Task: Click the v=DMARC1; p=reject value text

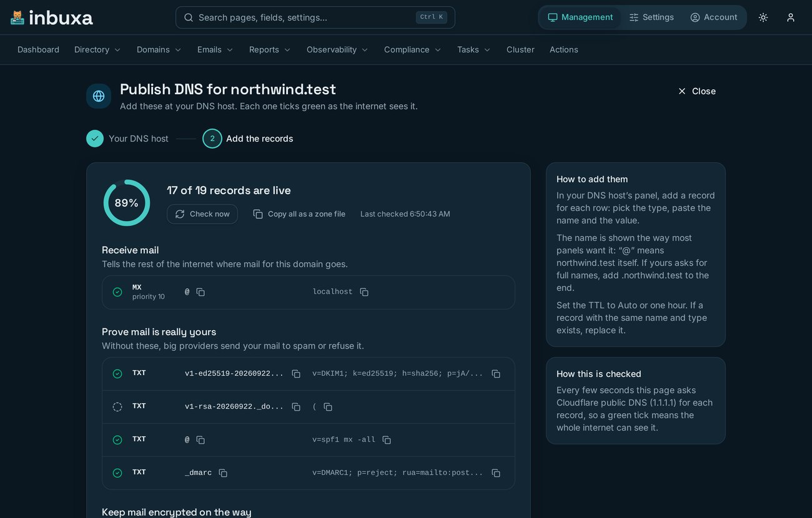Action: pyautogui.click(x=398, y=473)
